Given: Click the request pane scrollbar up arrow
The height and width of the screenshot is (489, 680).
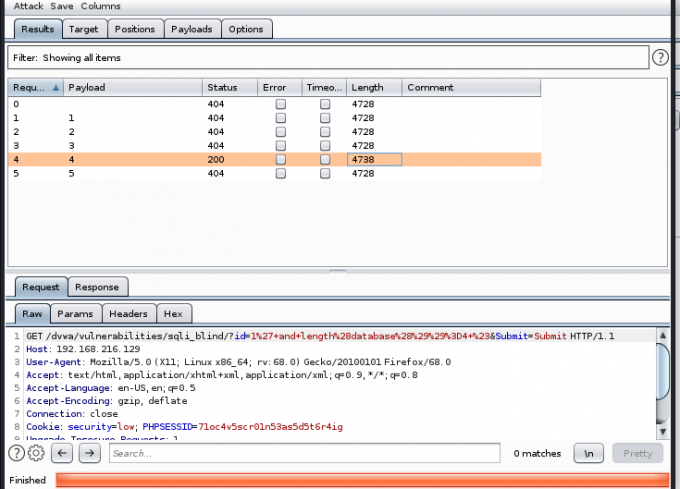Looking at the screenshot, I should point(663,335).
